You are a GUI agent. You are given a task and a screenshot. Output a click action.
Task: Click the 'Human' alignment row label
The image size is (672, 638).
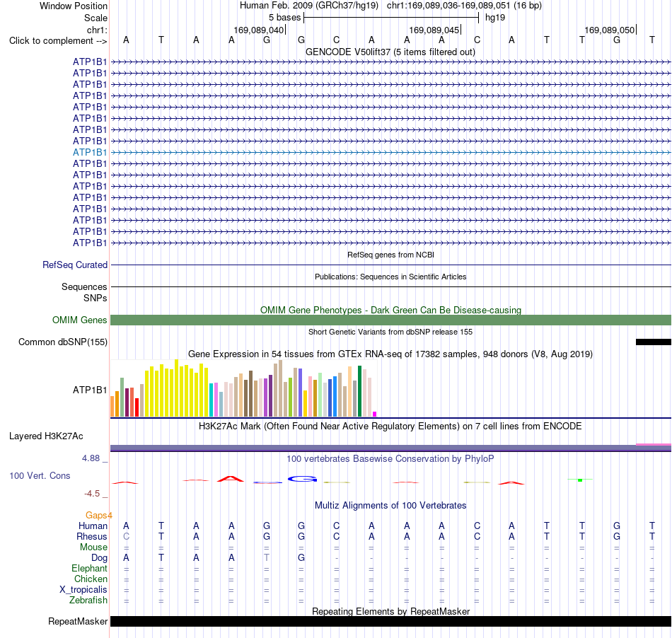93,526
